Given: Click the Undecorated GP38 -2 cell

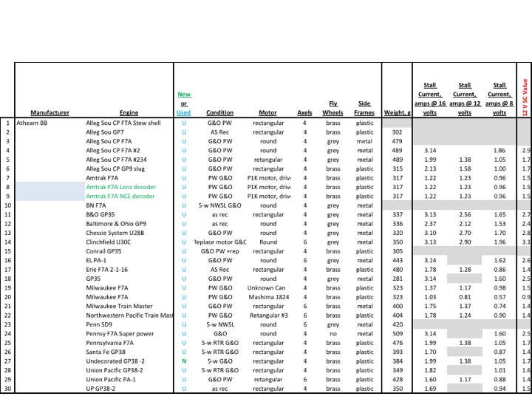Looking at the screenshot, I should tap(115, 361).
